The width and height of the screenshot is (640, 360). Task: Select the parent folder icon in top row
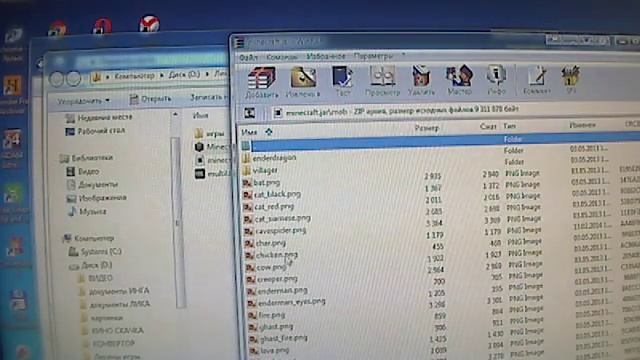(246, 146)
